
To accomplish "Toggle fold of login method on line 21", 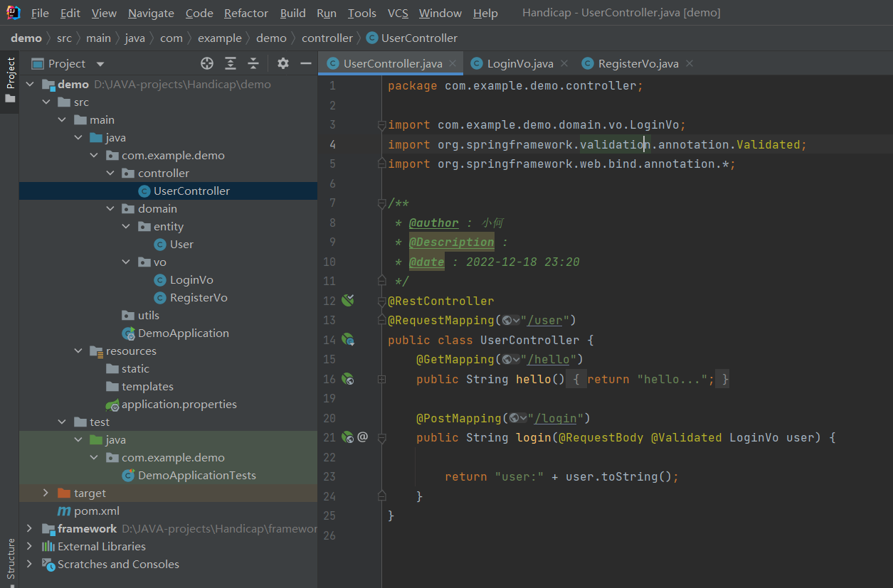I will click(381, 437).
